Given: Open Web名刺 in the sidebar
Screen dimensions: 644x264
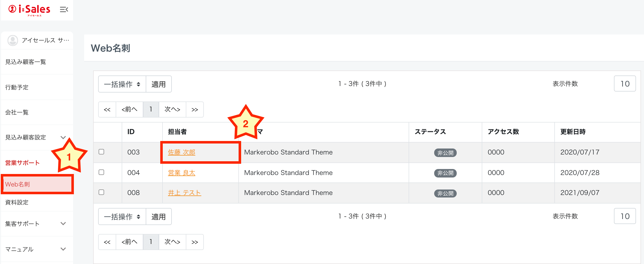Looking at the screenshot, I should 18,184.
